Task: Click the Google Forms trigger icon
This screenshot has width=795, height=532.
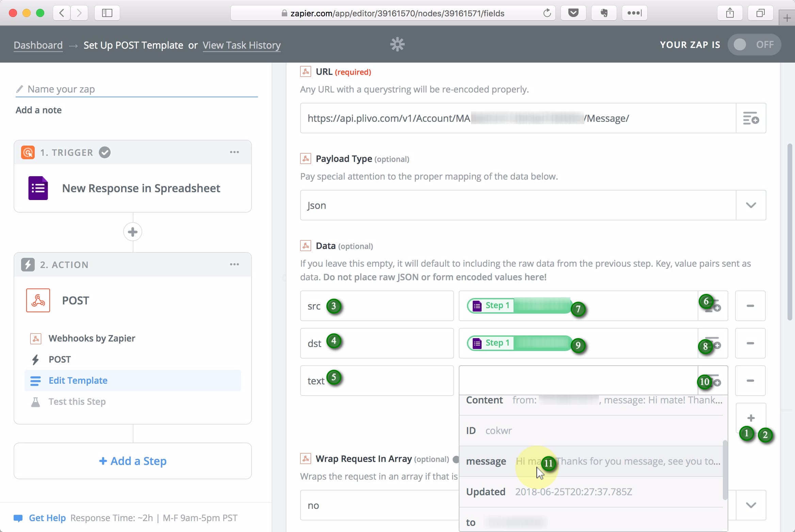Action: (x=38, y=188)
